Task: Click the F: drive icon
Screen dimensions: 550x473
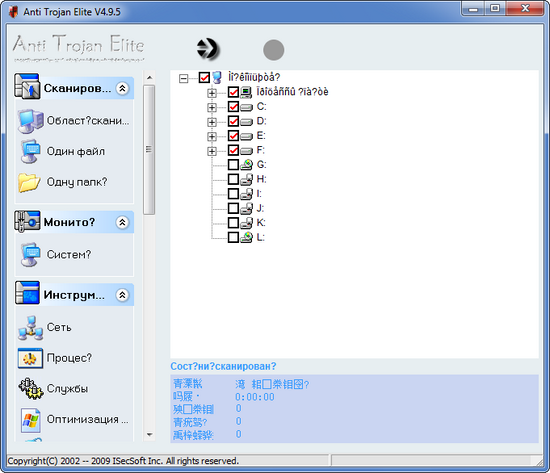Action: pos(247,151)
